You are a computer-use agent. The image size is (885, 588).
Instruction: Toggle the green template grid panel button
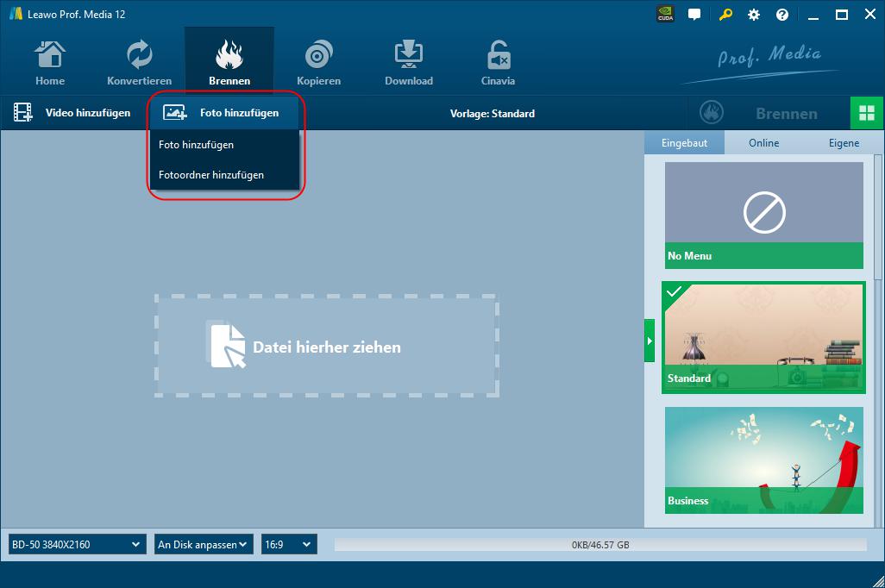click(x=866, y=113)
